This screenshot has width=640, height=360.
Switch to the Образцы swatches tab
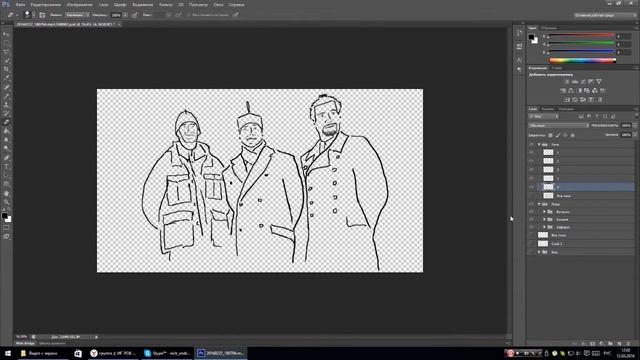pyautogui.click(x=549, y=28)
